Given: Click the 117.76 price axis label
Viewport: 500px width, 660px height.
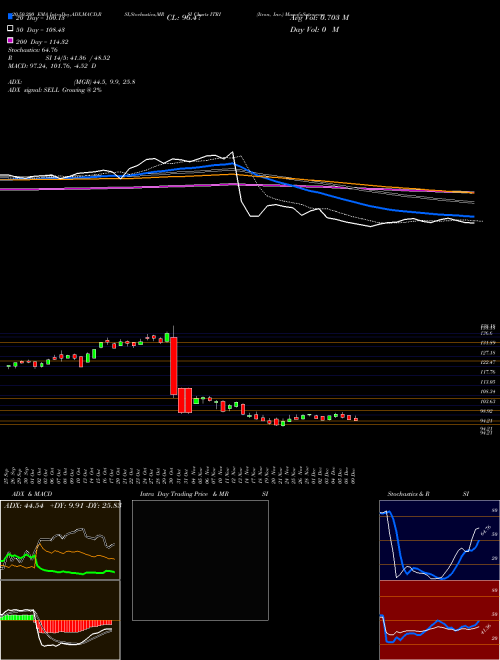Looking at the screenshot, I should 487,372.
